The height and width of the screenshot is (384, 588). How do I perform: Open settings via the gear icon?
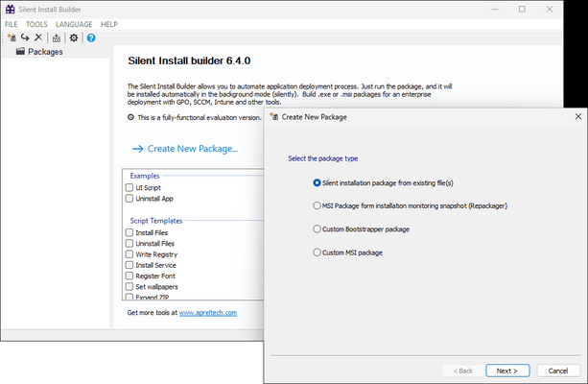(x=74, y=37)
